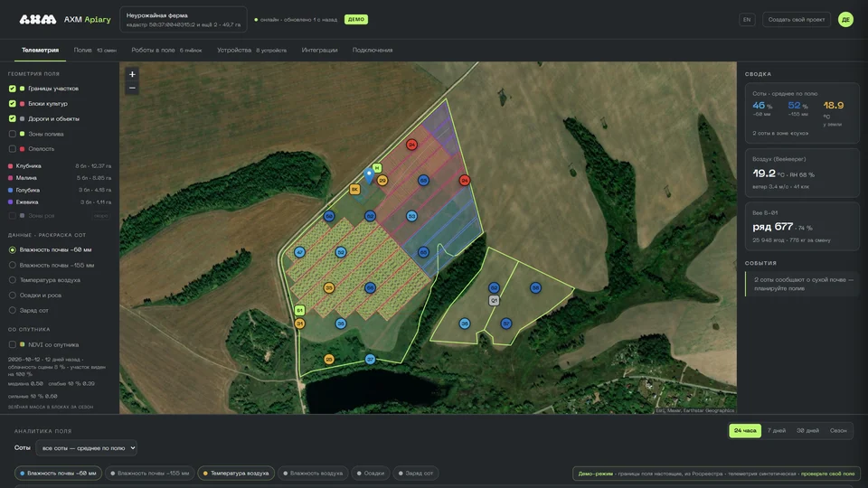Select the green numbered square marker
The height and width of the screenshot is (488, 868).
click(x=299, y=310)
